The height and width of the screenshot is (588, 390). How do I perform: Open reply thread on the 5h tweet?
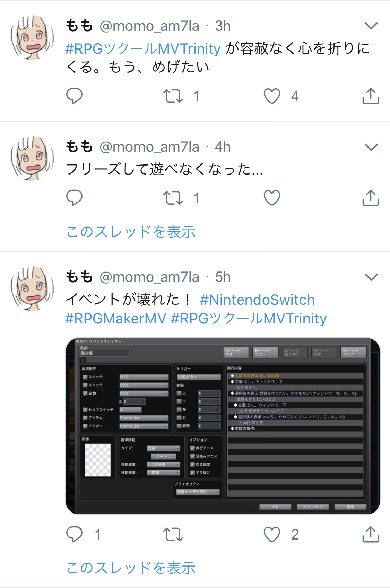point(74,534)
